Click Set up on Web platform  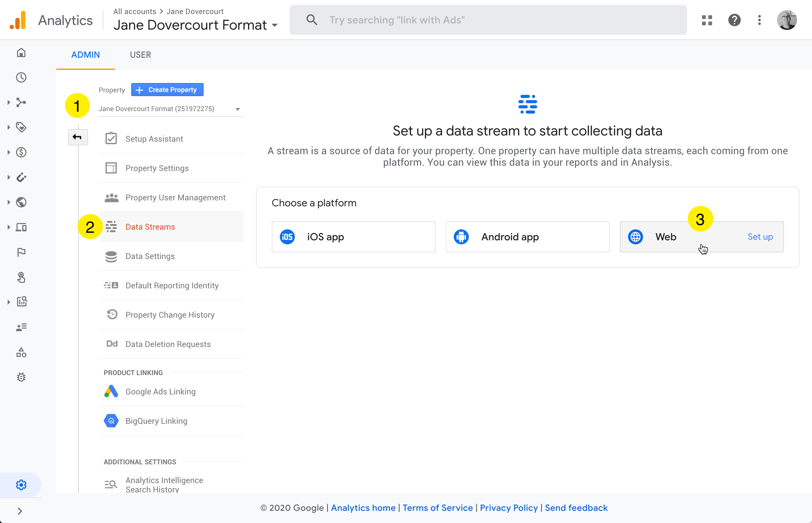pos(760,237)
